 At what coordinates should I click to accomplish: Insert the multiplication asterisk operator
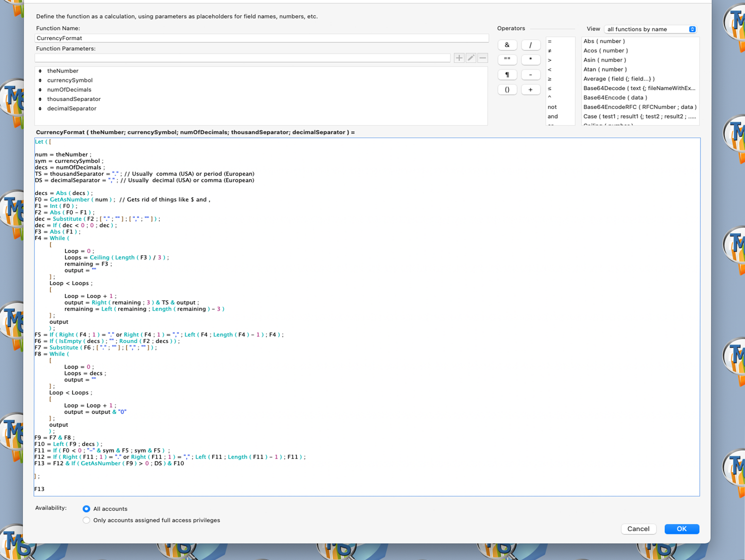(530, 59)
